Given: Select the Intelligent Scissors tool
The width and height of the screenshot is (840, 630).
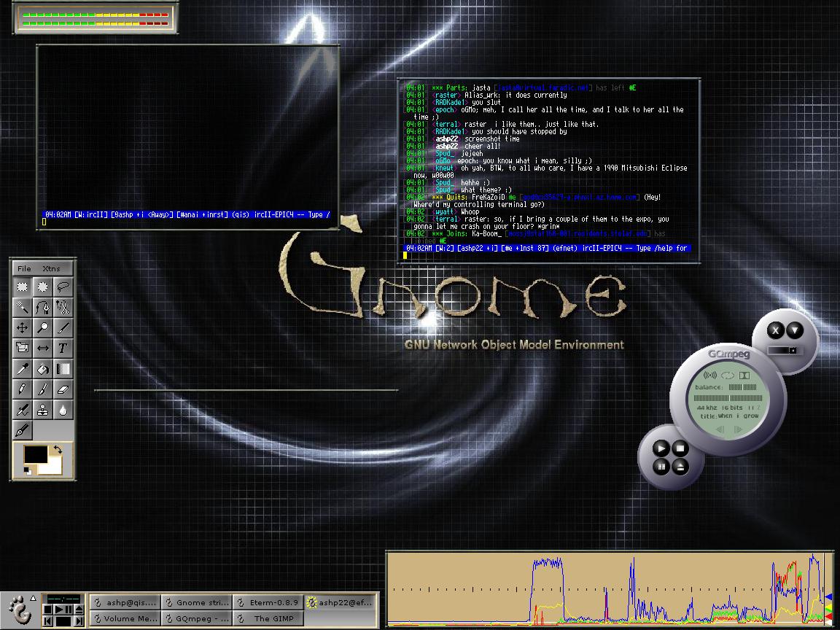Looking at the screenshot, I should pyautogui.click(x=63, y=307).
